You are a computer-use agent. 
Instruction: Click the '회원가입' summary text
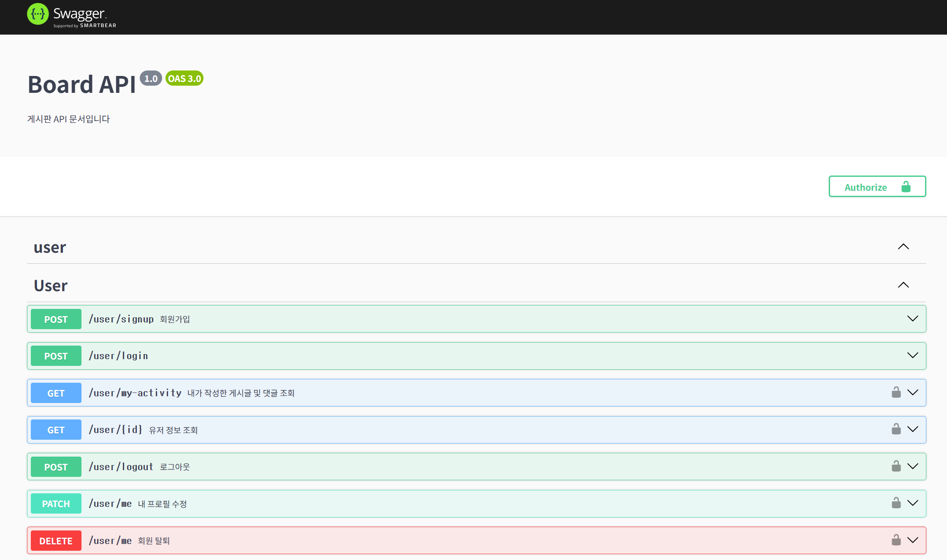click(x=175, y=319)
